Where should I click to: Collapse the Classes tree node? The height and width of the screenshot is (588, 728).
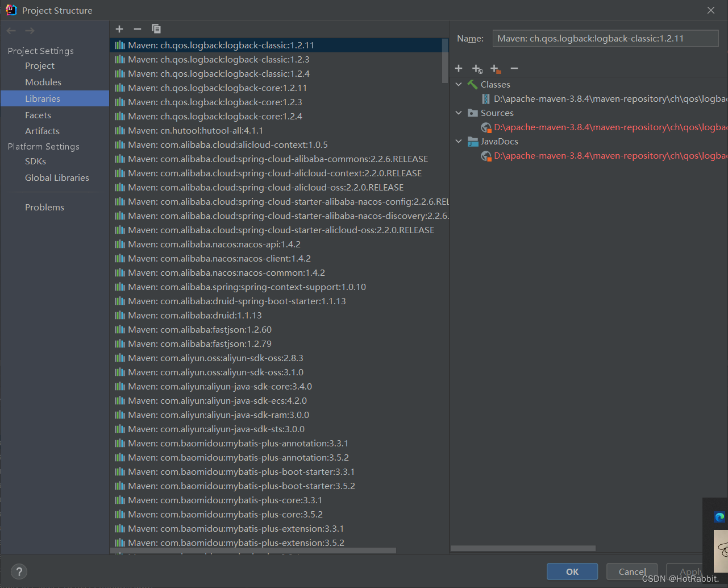[x=459, y=84]
